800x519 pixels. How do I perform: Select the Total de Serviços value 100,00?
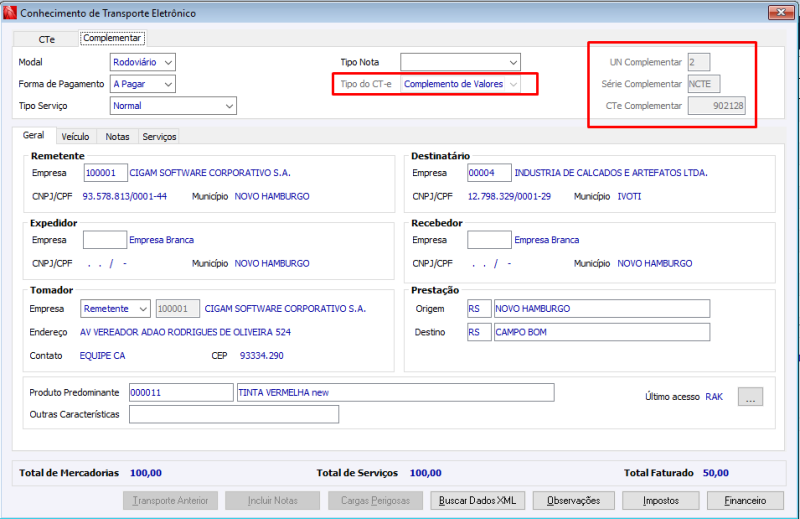(426, 473)
